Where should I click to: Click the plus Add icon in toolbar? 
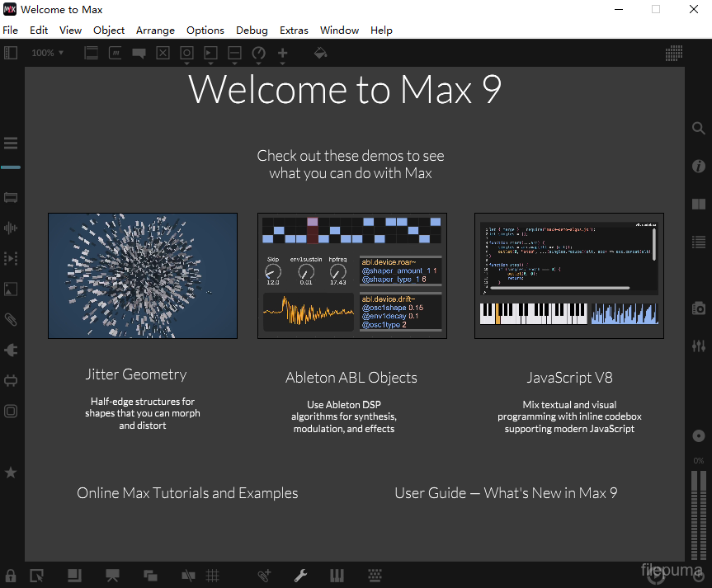(282, 53)
